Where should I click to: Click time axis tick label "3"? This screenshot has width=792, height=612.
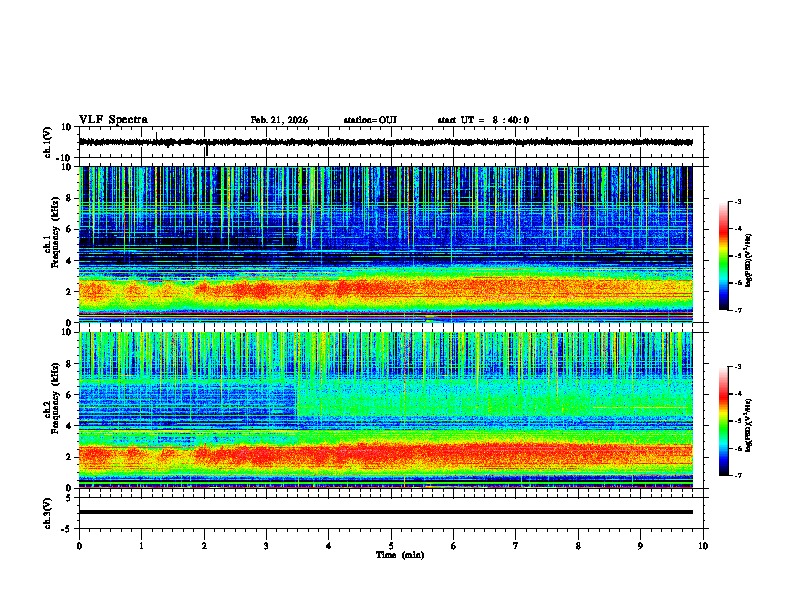[266, 546]
